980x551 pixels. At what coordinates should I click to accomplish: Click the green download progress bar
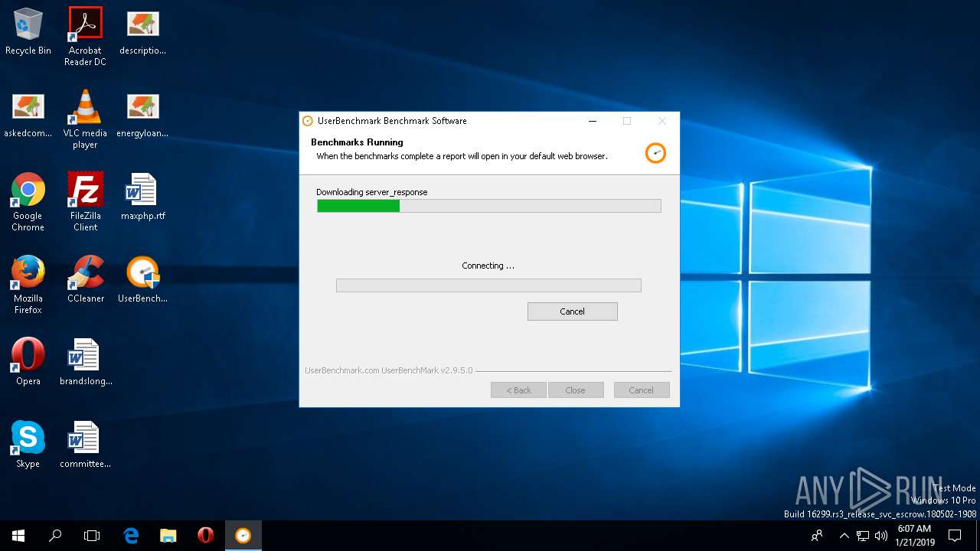[x=488, y=206]
